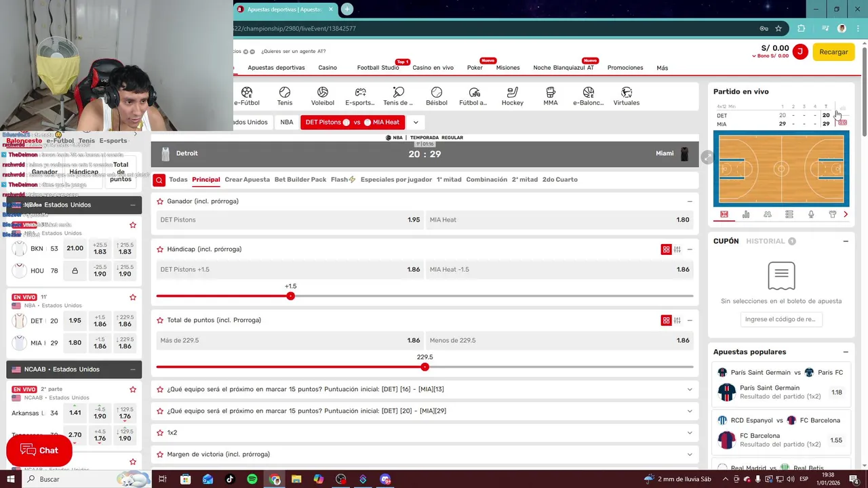
Task: Select the Tenis sport icon
Action: pos(285,92)
